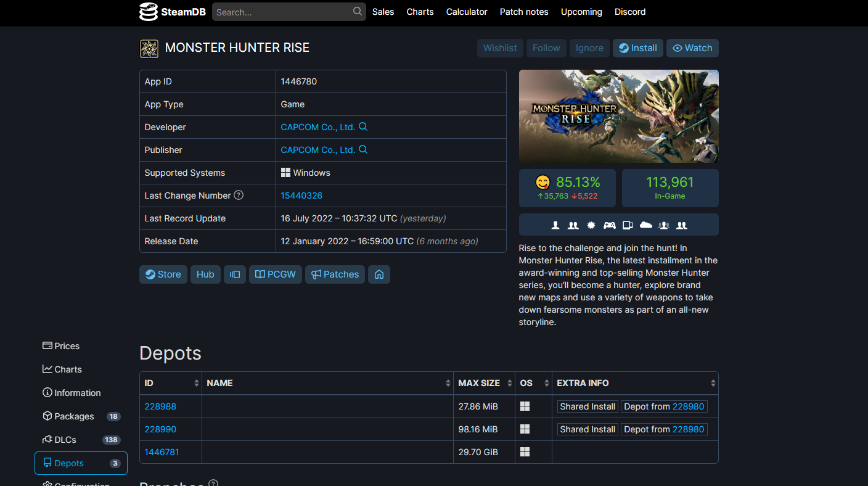Open the CAPCOM Co., Ltd. publisher link

[318, 150]
